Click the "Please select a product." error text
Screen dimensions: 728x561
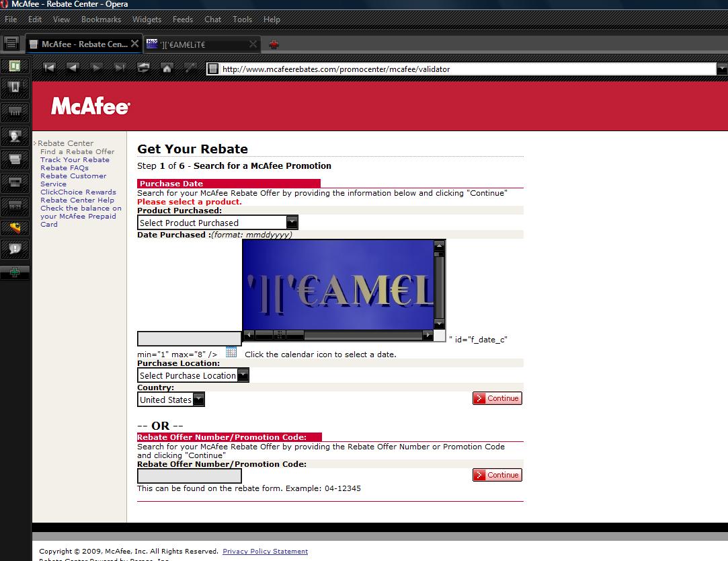pos(190,202)
